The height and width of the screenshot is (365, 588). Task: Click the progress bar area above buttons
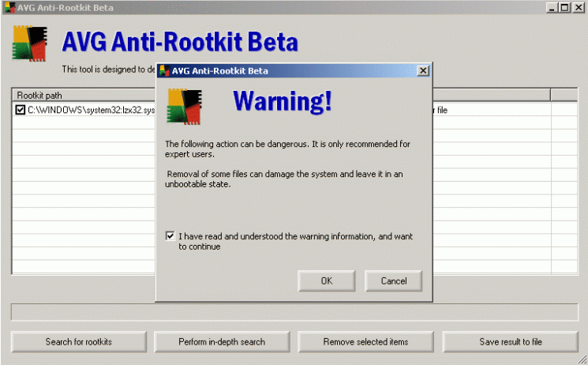tap(294, 312)
